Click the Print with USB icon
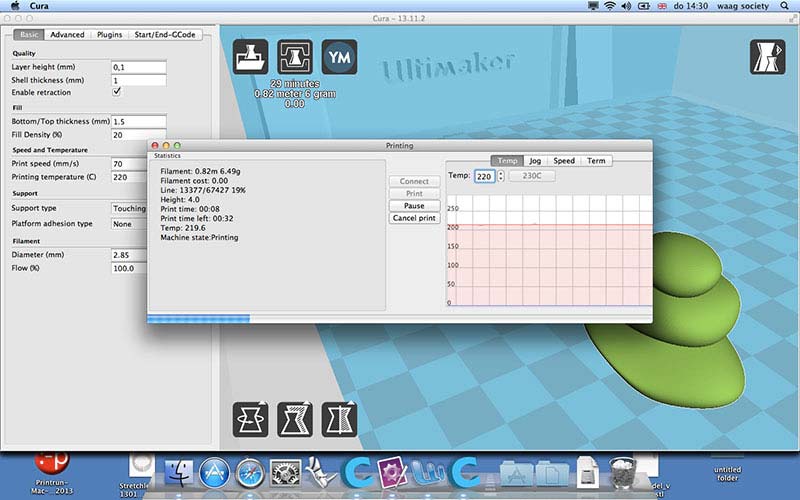 (x=295, y=57)
